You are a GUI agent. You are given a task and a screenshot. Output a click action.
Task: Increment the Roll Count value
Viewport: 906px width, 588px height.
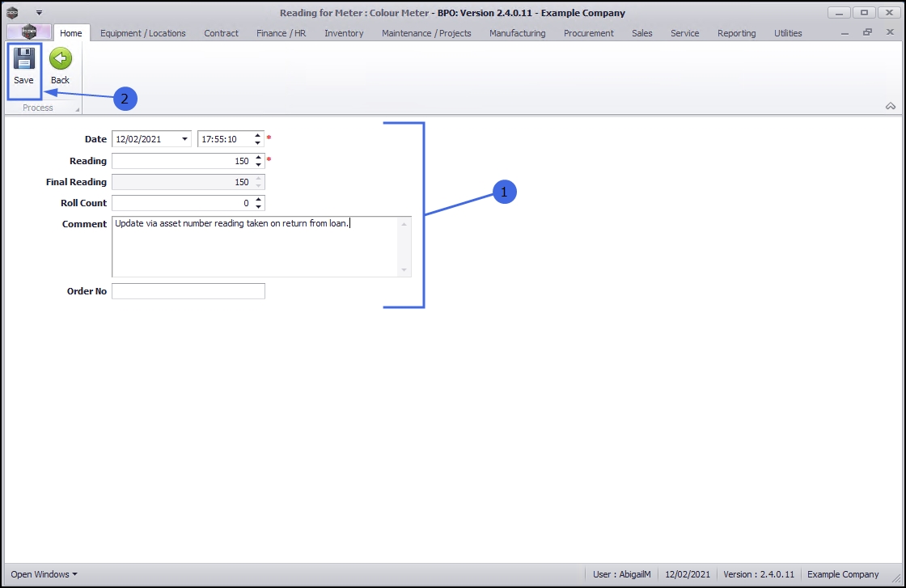click(258, 200)
